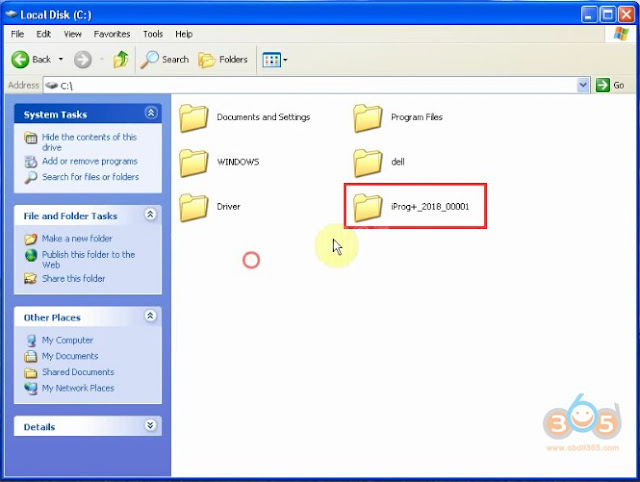Click the Go button

[x=610, y=85]
